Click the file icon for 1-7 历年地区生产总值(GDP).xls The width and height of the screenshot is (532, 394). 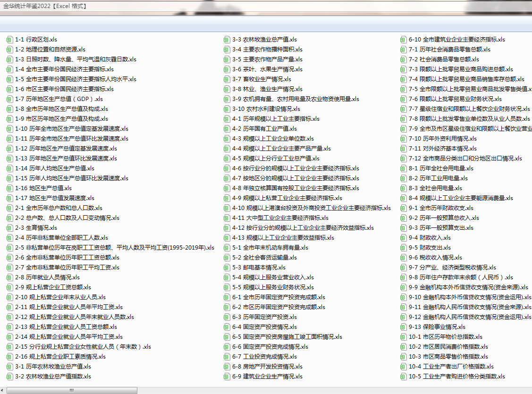9,100
